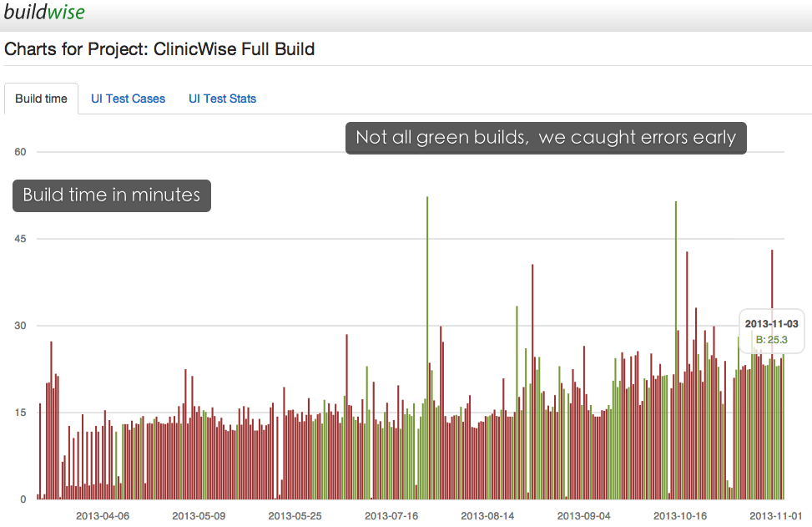Screen dimensions: 812x527
Task: Click the 2013-08-14 x-axis date label
Action: (488, 516)
